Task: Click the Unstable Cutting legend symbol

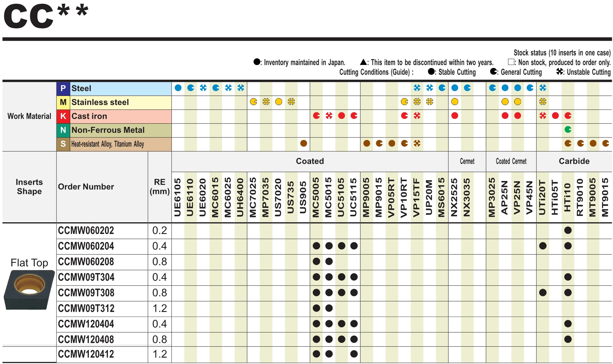Action: coord(560,72)
